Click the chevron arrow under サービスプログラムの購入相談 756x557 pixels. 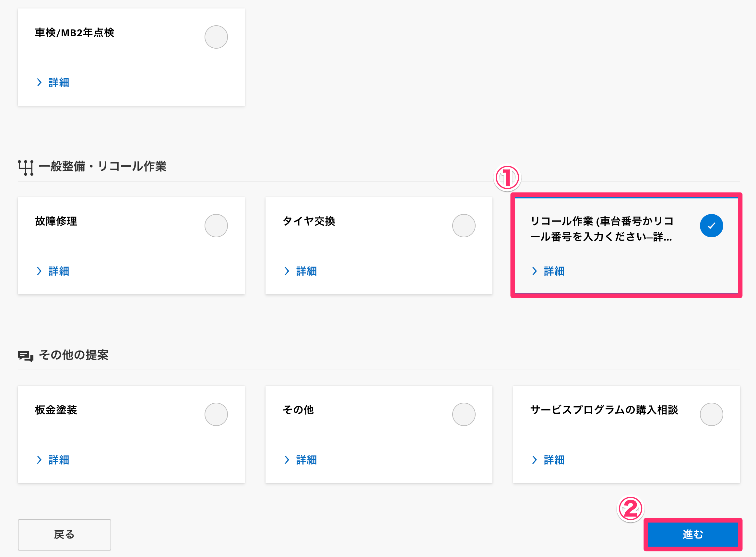(x=535, y=459)
